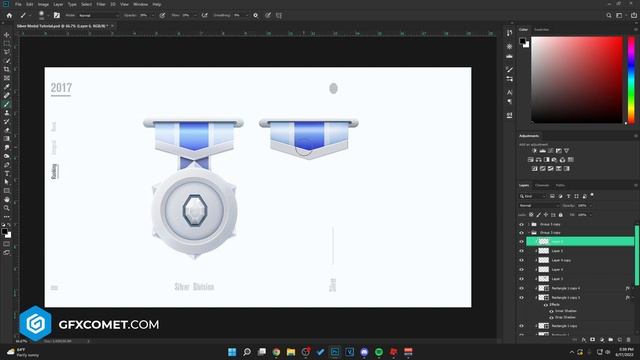This screenshot has width=640, height=360.
Task: Open Windows Start menu
Action: click(x=232, y=352)
